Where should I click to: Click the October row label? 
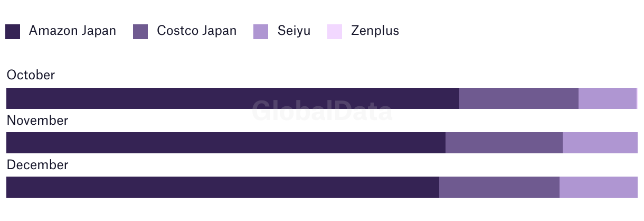tap(31, 75)
